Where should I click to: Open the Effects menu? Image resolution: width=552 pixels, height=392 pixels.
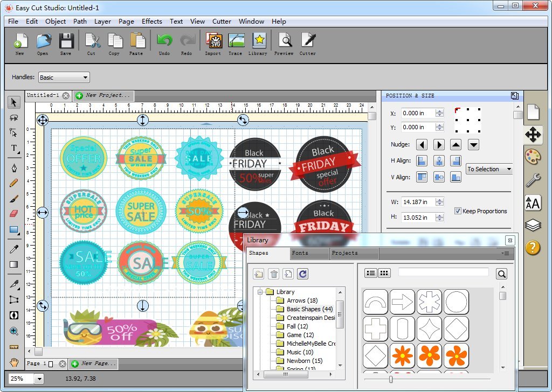[151, 22]
